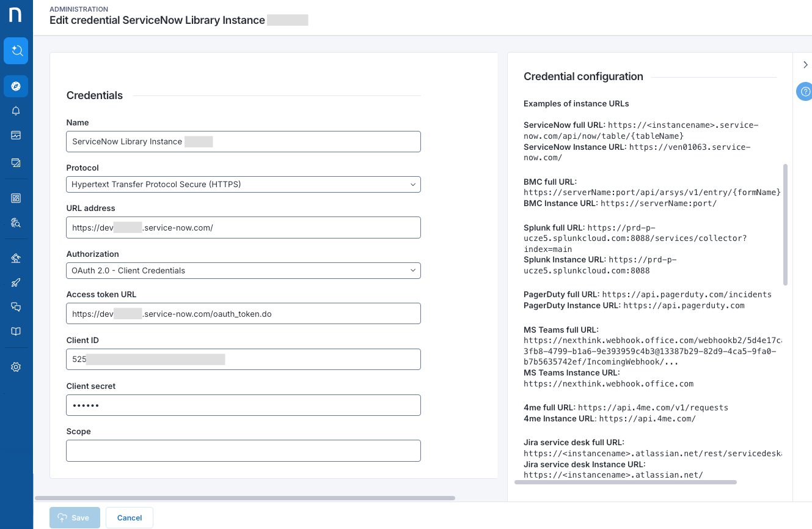This screenshot has height=529, width=812.
Task: Click into the Name input field
Action: pos(243,141)
